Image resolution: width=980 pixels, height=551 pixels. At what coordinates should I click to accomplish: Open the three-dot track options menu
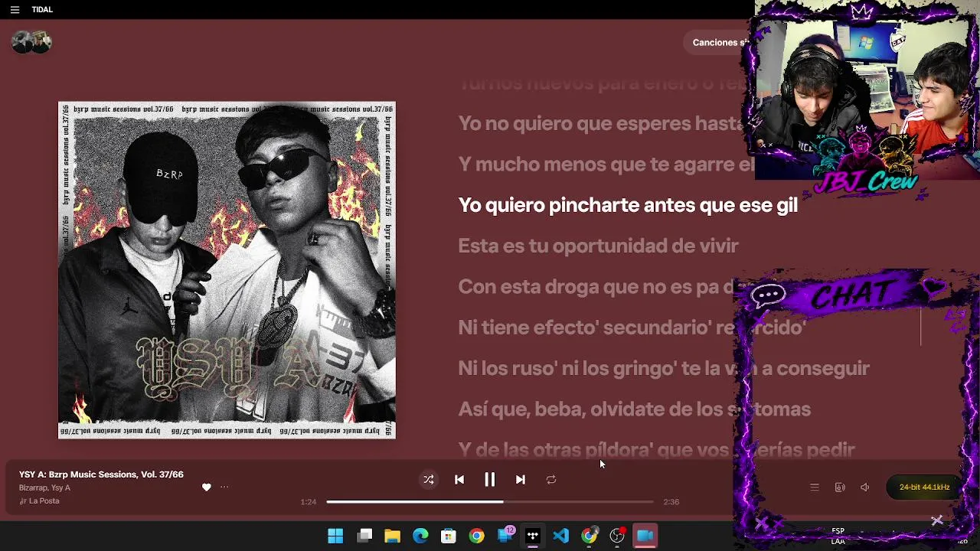(x=224, y=487)
